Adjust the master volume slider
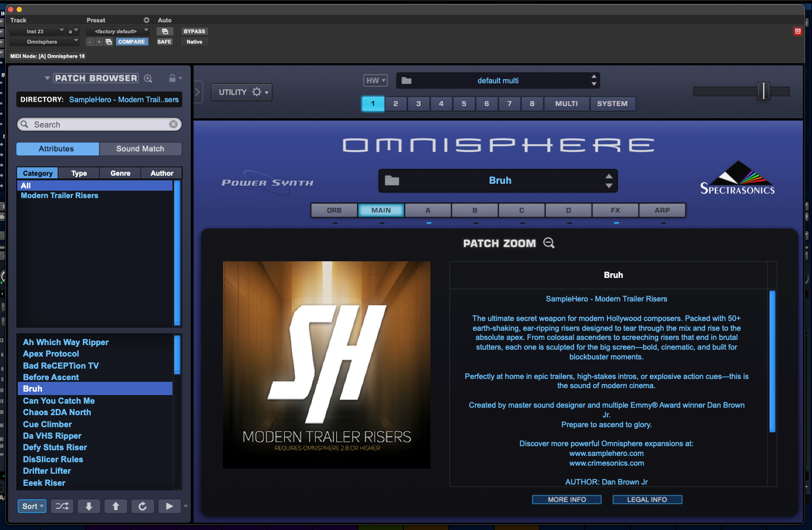 coord(764,91)
